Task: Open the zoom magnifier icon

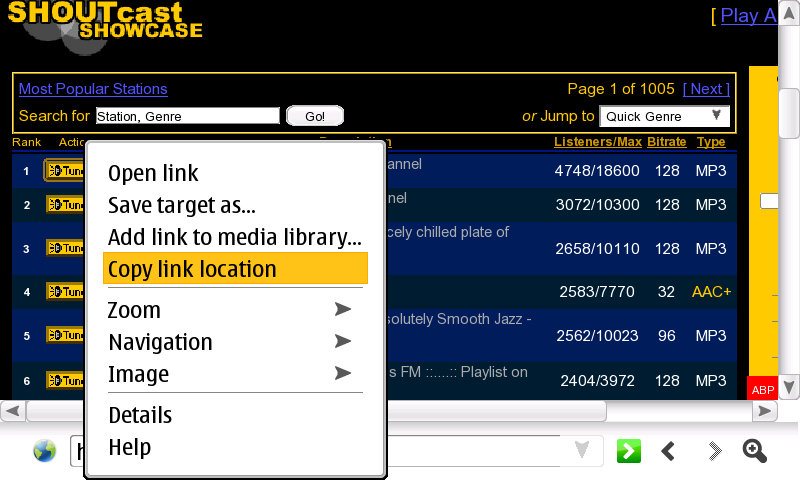Action: [x=755, y=451]
